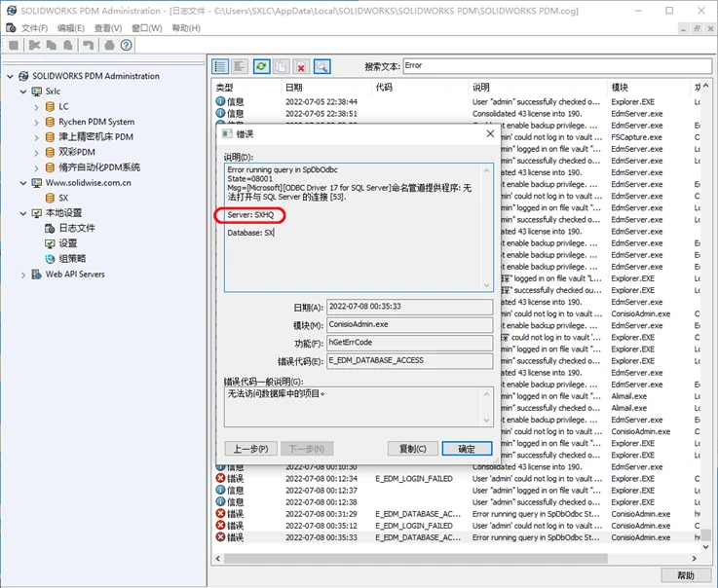The width and height of the screenshot is (718, 588).
Task: Switch log to tree detail view icon
Action: (240, 66)
